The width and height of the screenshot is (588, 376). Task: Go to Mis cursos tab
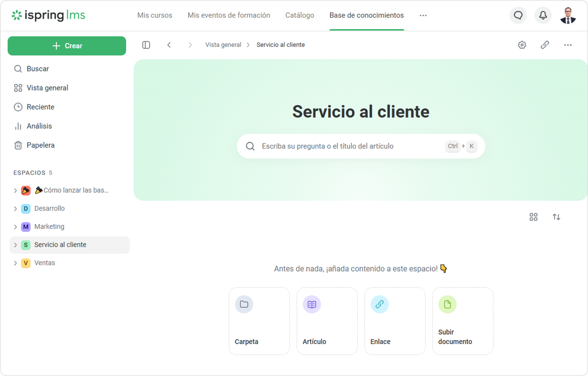[x=155, y=15]
